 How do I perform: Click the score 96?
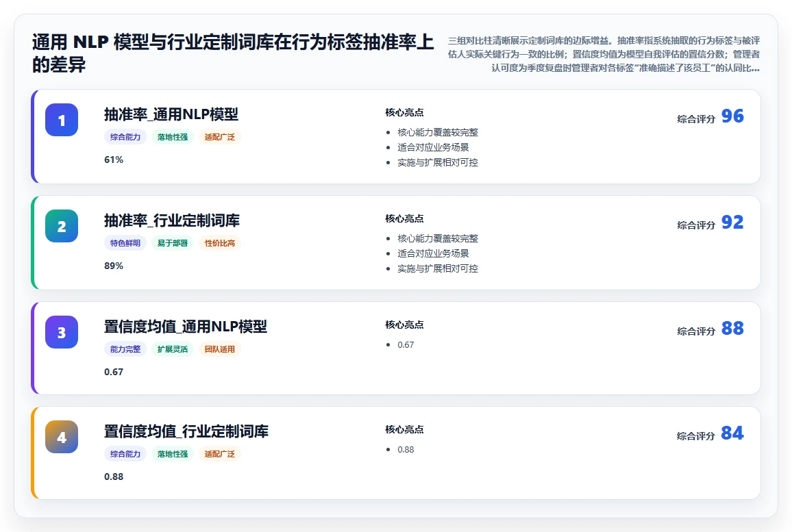coord(732,116)
